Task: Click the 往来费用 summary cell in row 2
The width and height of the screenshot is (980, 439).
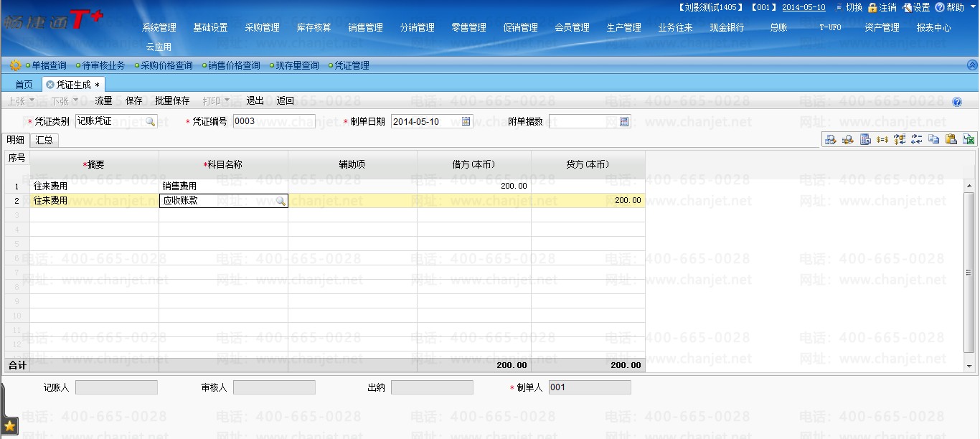Action: [94, 201]
